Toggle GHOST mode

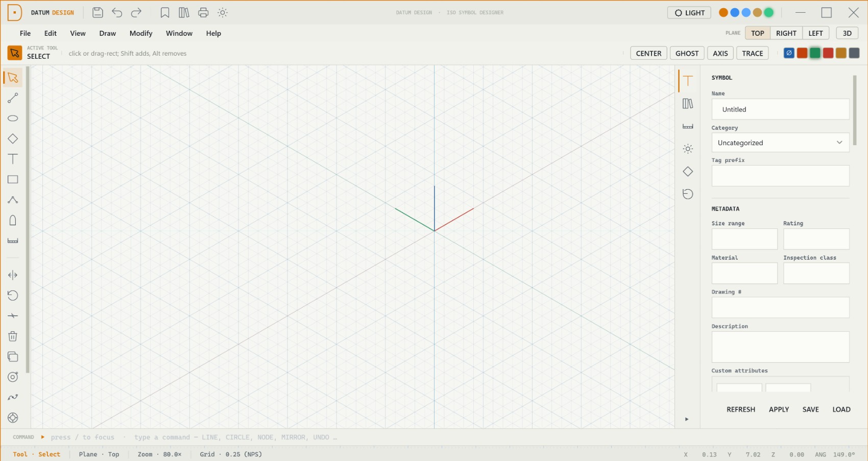click(687, 53)
